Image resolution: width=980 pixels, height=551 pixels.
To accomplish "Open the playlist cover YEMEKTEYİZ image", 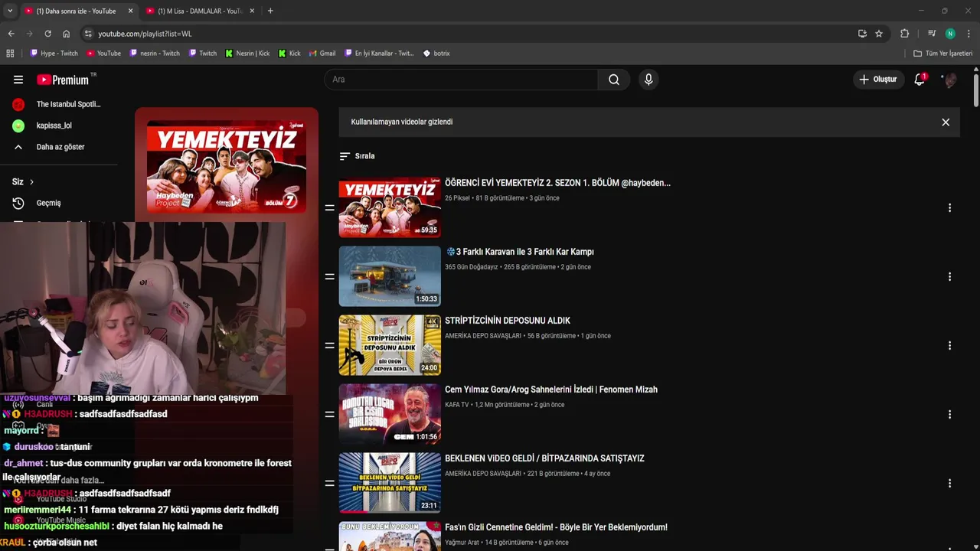I will [227, 167].
